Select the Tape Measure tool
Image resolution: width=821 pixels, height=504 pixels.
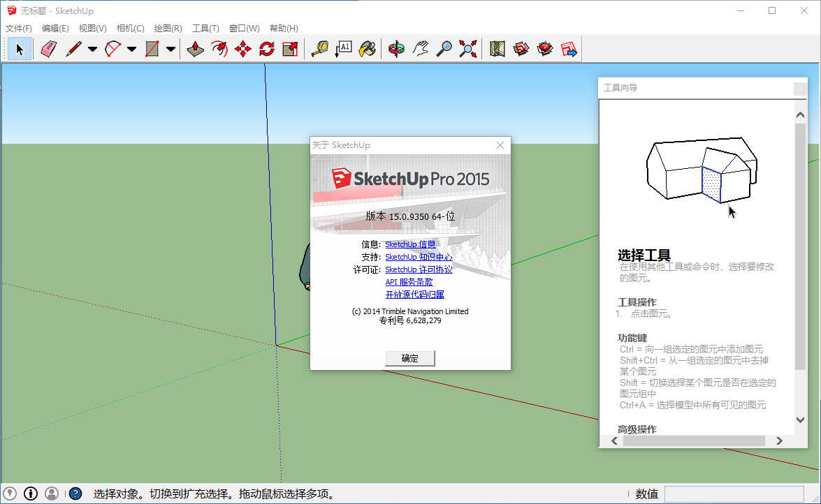point(320,49)
